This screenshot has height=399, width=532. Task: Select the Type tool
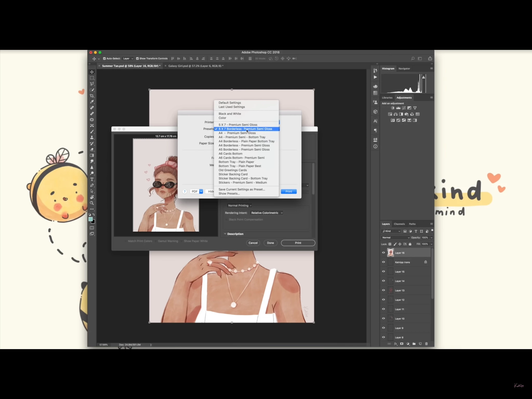pyautogui.click(x=92, y=179)
